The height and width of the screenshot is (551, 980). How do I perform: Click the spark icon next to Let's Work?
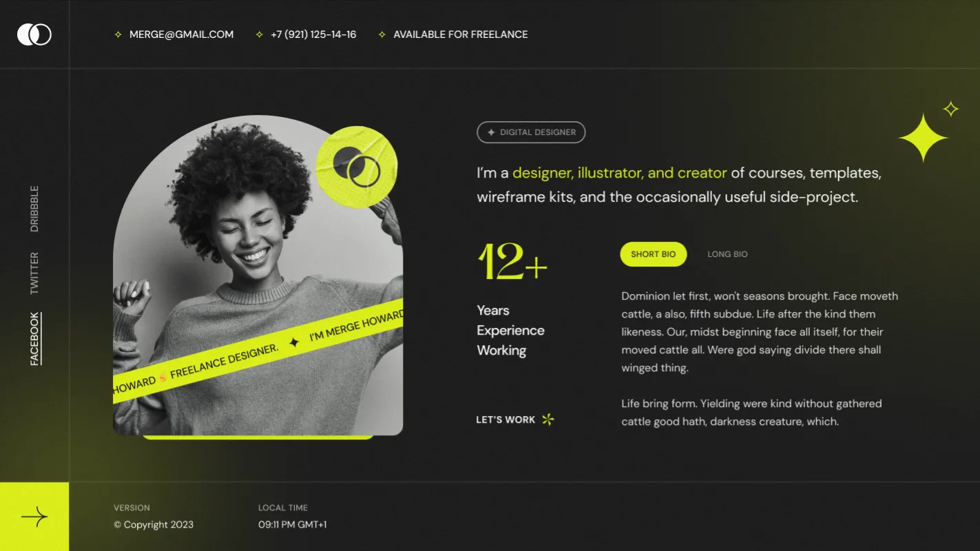click(548, 419)
